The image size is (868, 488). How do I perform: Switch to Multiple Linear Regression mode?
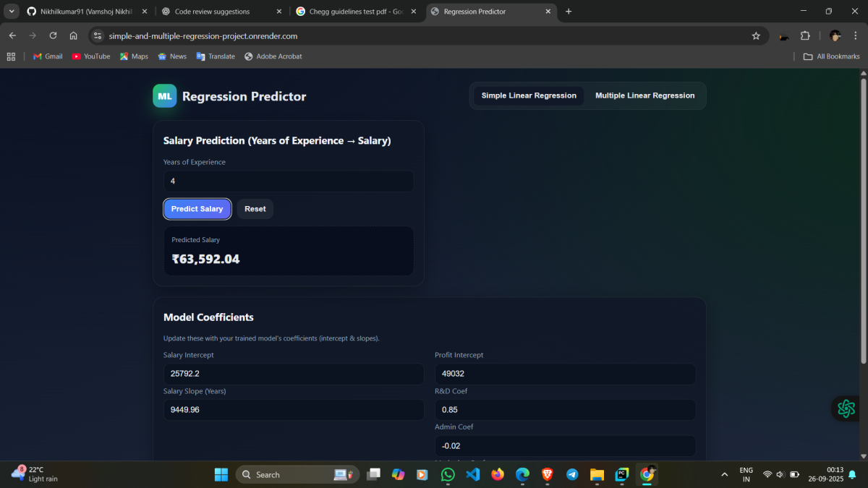click(x=644, y=95)
